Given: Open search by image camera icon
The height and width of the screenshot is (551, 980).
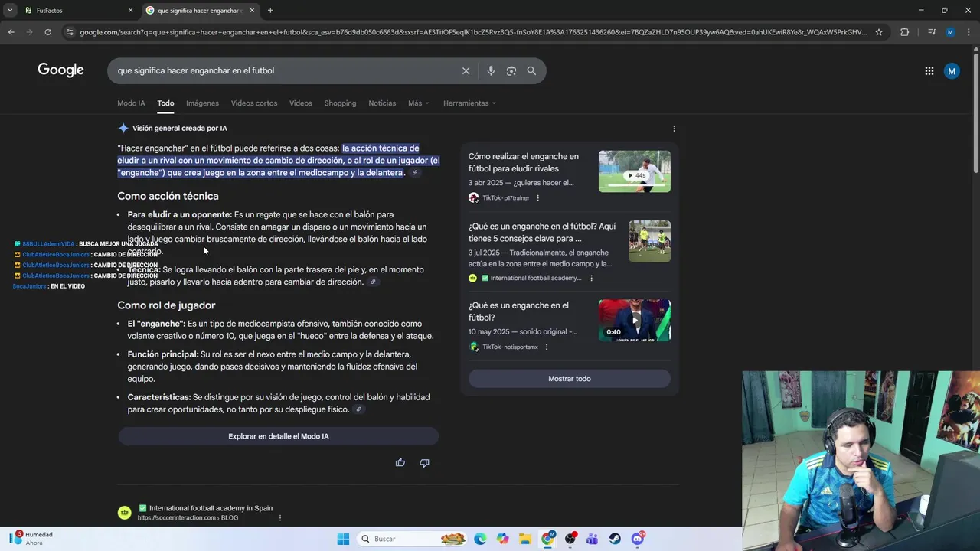Looking at the screenshot, I should (511, 70).
